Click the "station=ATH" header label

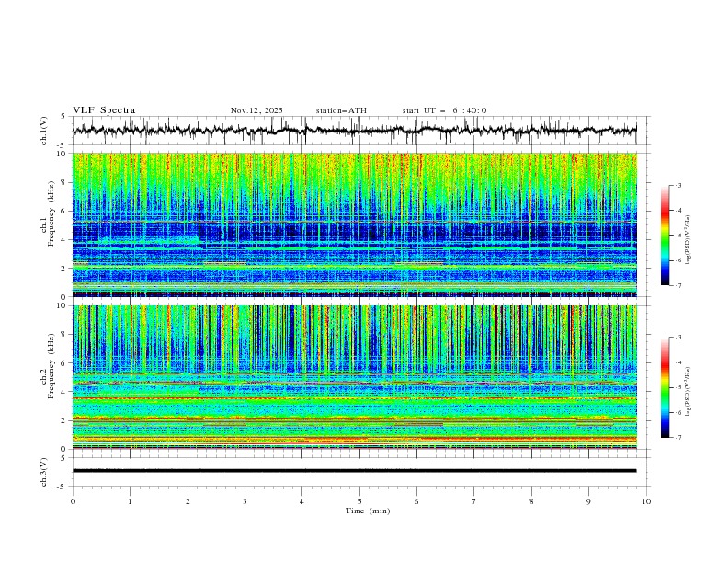[x=341, y=110]
